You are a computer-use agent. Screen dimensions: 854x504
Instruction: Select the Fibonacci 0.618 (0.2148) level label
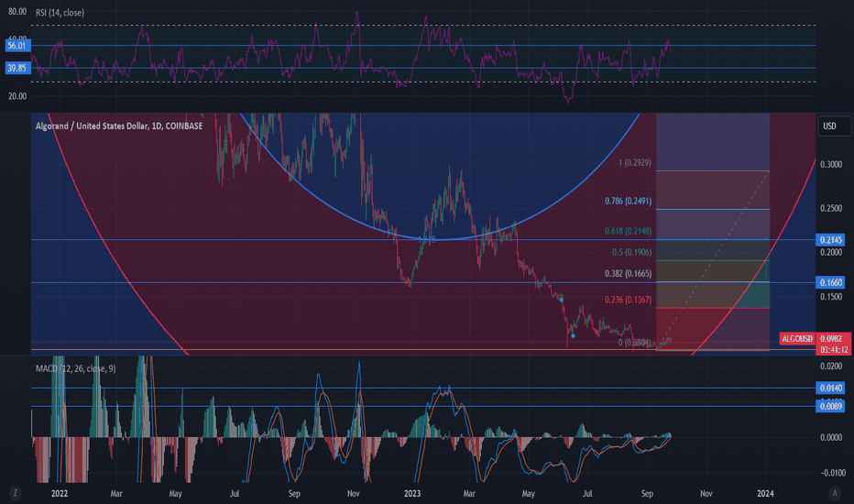click(x=628, y=231)
